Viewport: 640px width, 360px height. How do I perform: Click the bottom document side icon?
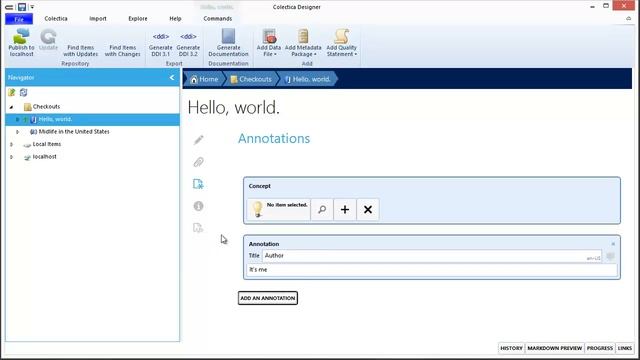tap(198, 228)
